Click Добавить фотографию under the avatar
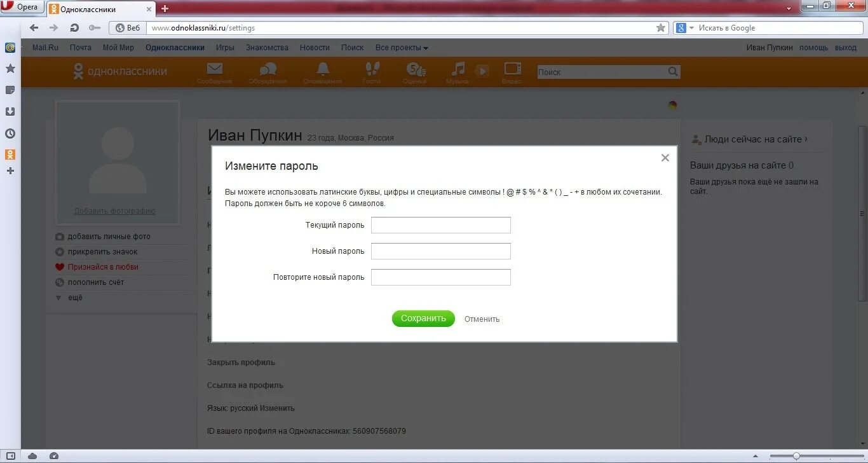 click(x=115, y=211)
